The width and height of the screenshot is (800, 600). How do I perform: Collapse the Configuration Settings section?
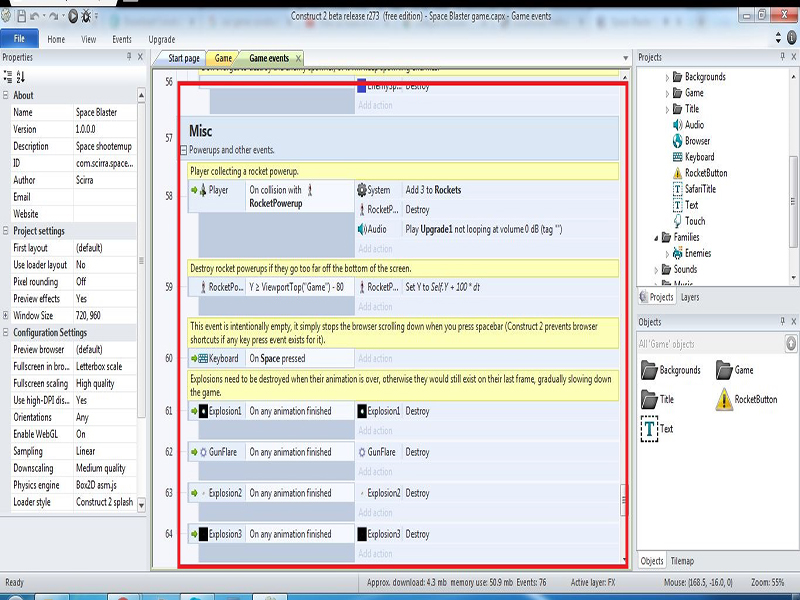coord(6,332)
